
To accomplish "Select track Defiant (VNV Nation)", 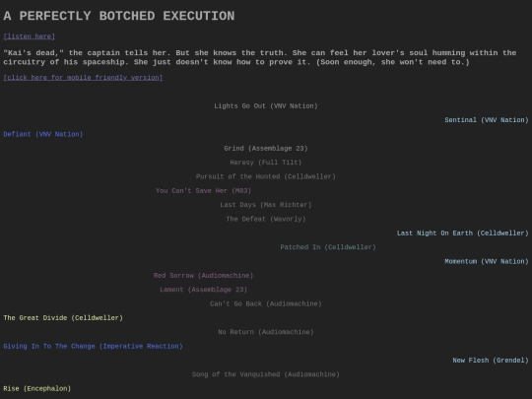I will click(43, 134).
